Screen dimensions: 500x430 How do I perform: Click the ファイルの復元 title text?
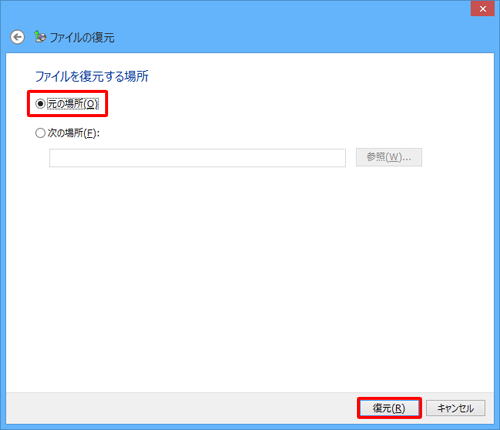coord(82,37)
